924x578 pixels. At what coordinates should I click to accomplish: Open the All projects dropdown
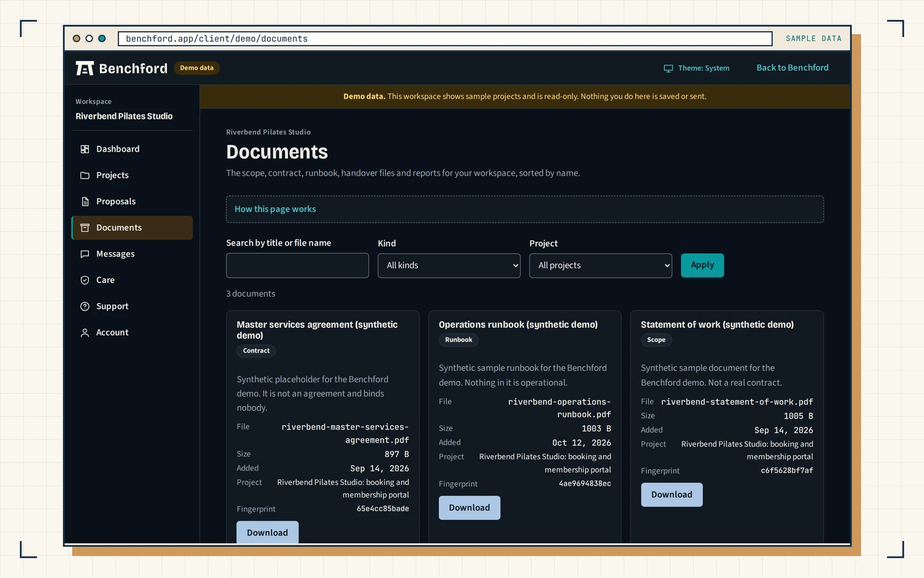tap(601, 265)
